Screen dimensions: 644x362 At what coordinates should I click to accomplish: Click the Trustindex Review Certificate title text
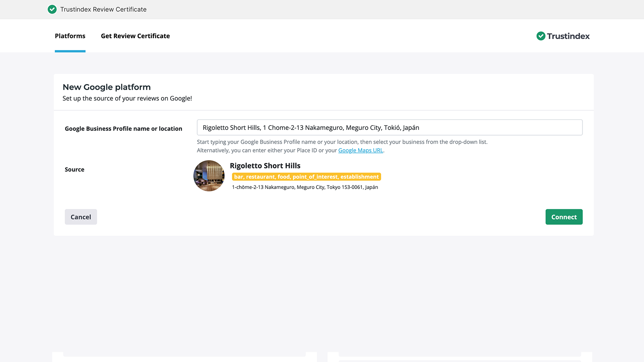point(103,9)
